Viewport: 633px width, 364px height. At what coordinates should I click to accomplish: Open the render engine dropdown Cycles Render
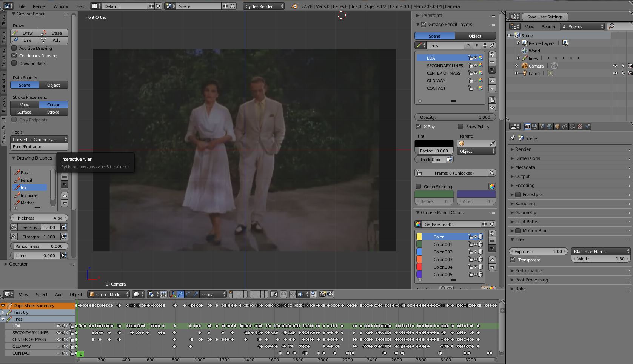(263, 6)
